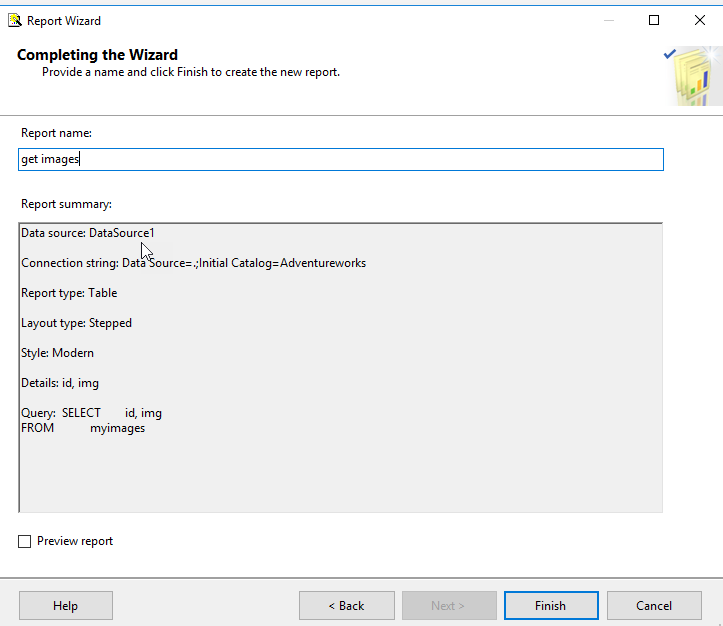Click the Style: Modern summary line
Image resolution: width=723 pixels, height=626 pixels.
pos(58,353)
